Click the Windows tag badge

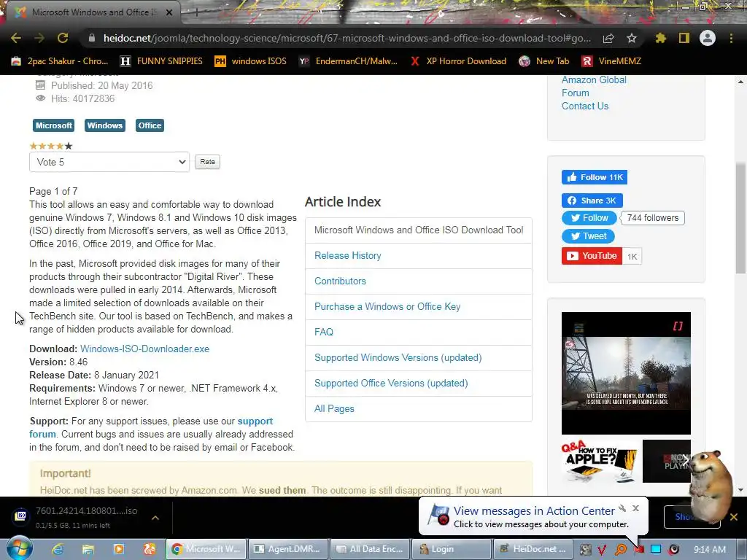105,125
